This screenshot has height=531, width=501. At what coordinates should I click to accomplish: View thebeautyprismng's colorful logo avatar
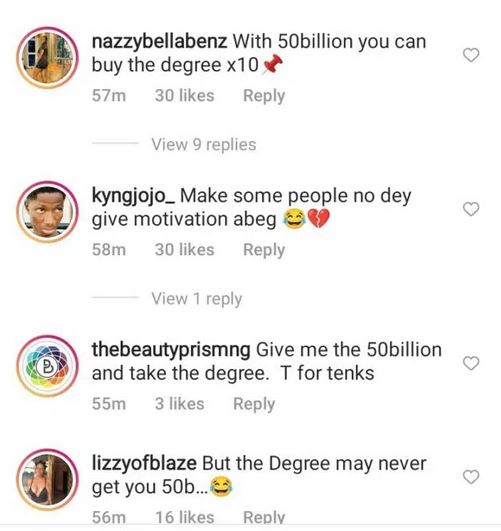47,366
